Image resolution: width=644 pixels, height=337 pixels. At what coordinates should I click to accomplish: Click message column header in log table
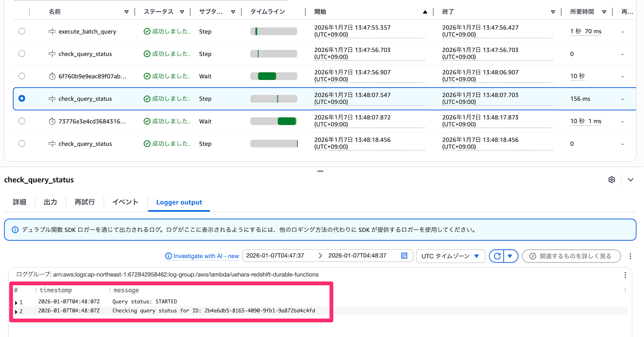click(x=126, y=290)
